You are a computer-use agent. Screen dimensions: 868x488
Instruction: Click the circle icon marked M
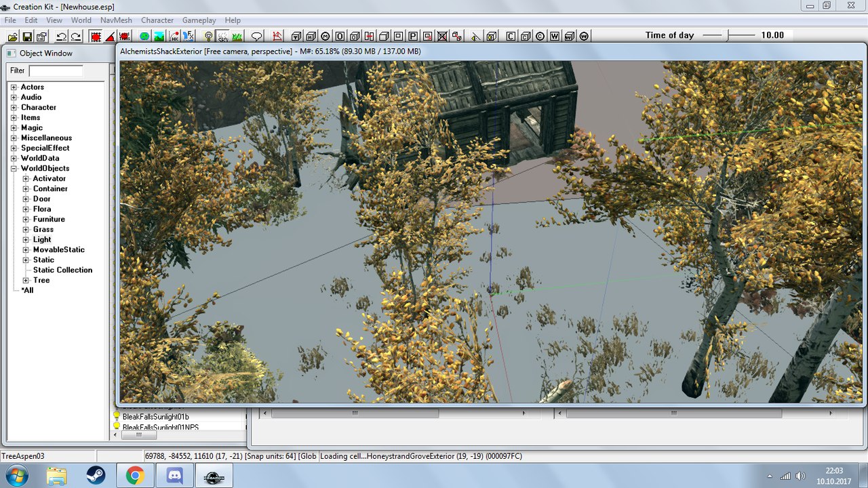point(325,36)
